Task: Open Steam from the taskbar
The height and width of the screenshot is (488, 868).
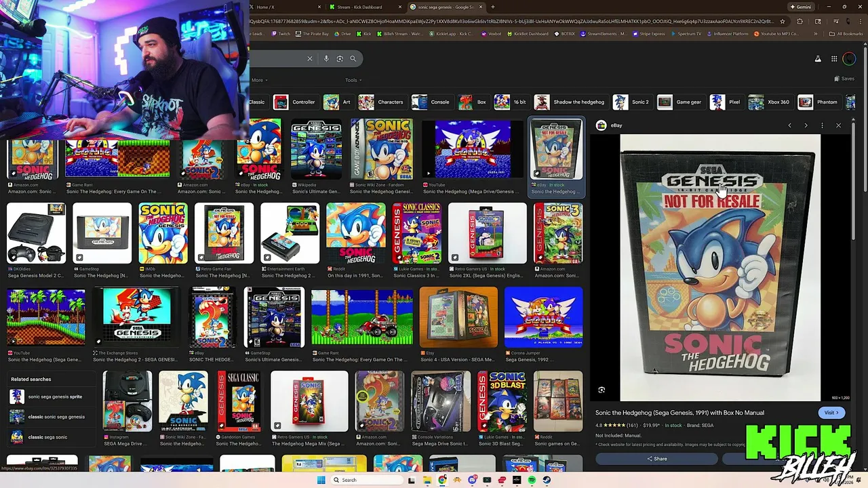Action: 547,480
